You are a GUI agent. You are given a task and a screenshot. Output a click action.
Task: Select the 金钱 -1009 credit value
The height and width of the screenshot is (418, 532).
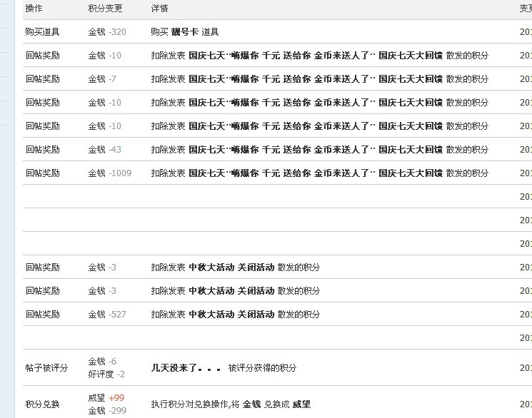109,173
